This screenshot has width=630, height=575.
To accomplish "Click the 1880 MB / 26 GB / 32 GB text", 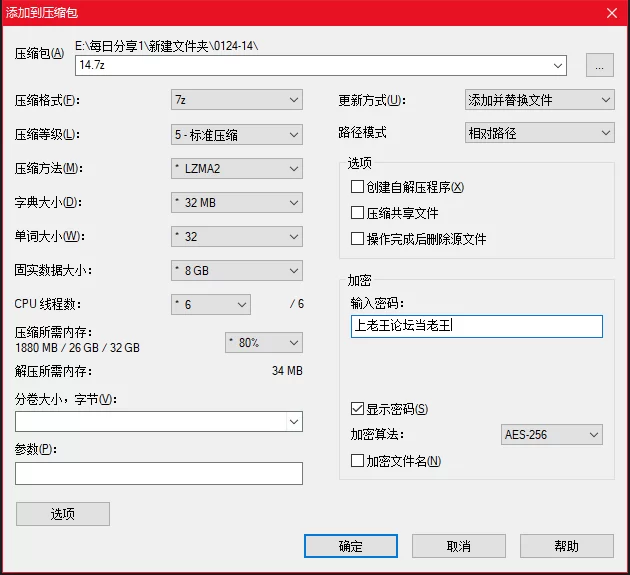I will click(x=77, y=348).
